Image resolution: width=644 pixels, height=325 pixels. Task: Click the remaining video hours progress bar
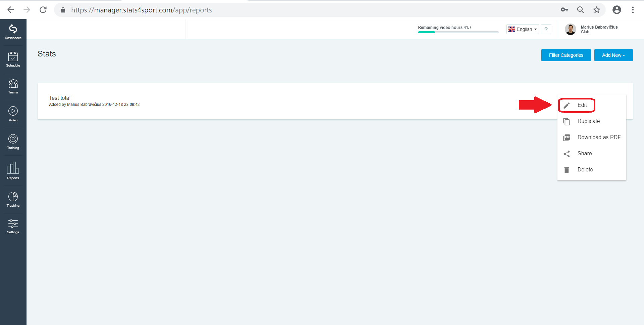(458, 32)
